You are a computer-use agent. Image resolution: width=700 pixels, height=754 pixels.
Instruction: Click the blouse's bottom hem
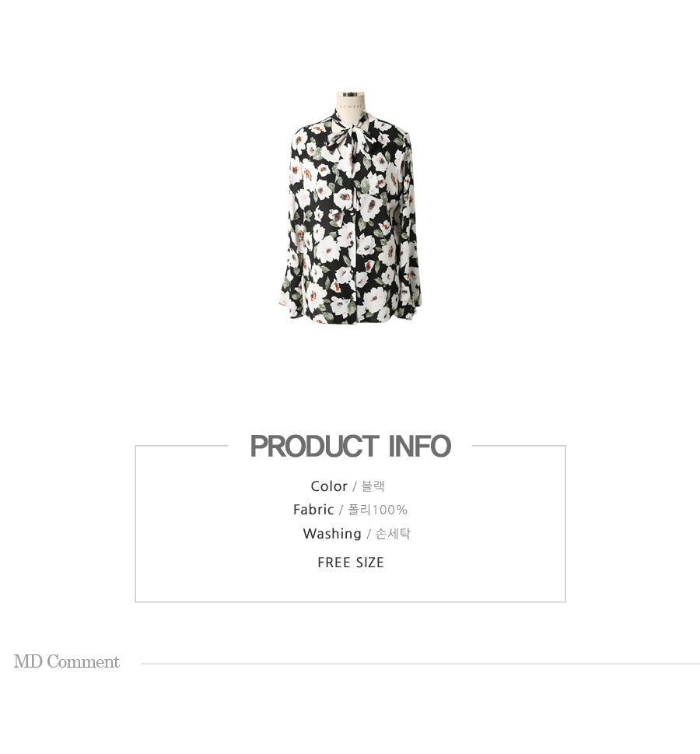(350, 319)
